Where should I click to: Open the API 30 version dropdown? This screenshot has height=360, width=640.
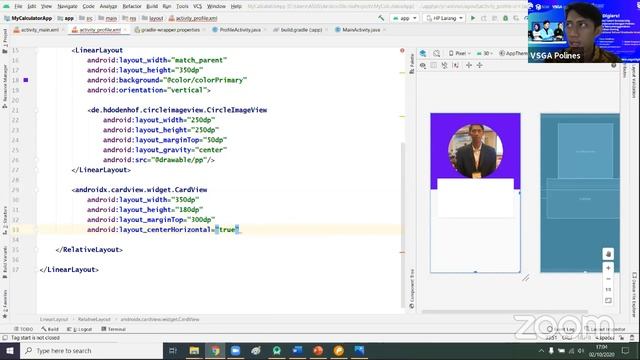coord(484,53)
